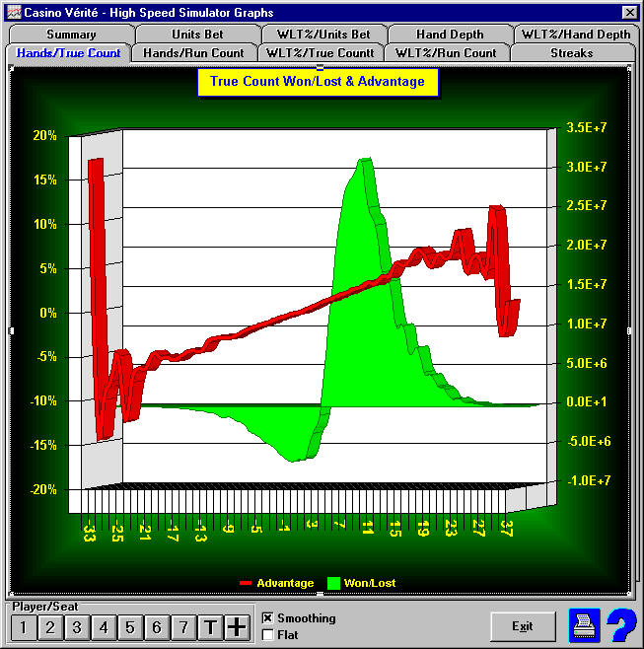Select player seat 1 button
644x649 pixels.
[23, 627]
